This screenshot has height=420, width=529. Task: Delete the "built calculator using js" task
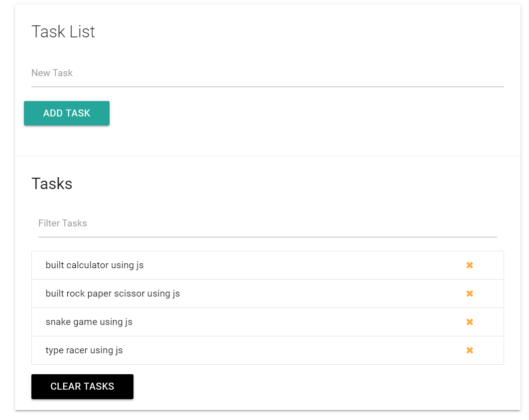pyautogui.click(x=469, y=265)
